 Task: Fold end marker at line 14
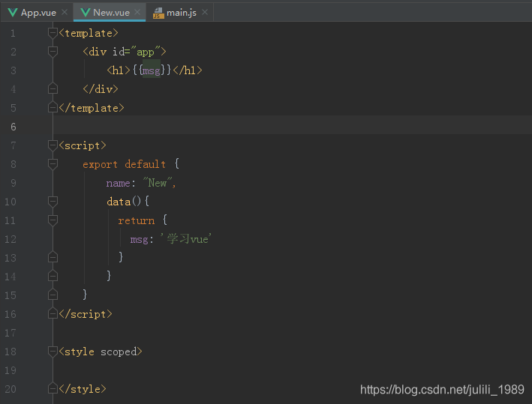pyautogui.click(x=53, y=276)
